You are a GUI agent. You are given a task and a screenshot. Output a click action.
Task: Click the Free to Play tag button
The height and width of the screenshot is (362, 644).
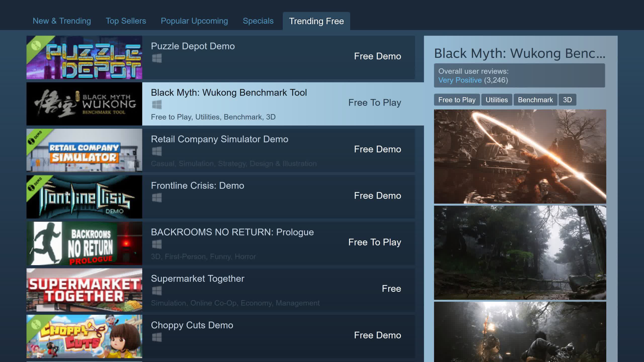457,100
